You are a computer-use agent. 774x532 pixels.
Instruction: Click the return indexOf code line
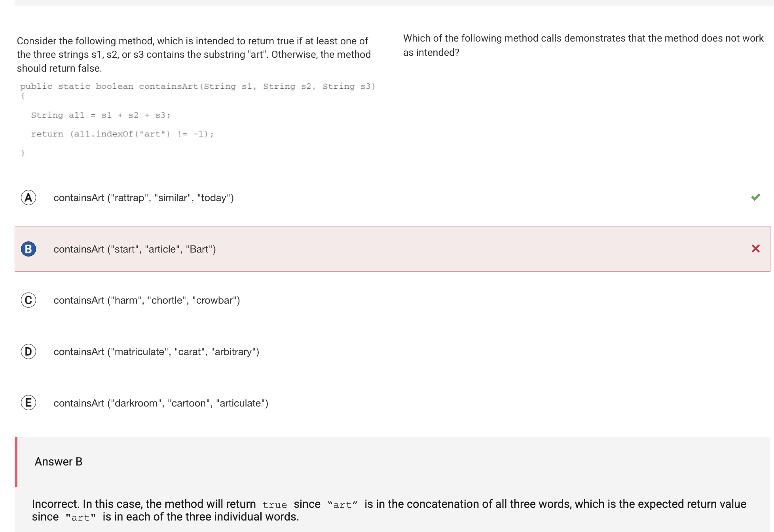point(122,134)
